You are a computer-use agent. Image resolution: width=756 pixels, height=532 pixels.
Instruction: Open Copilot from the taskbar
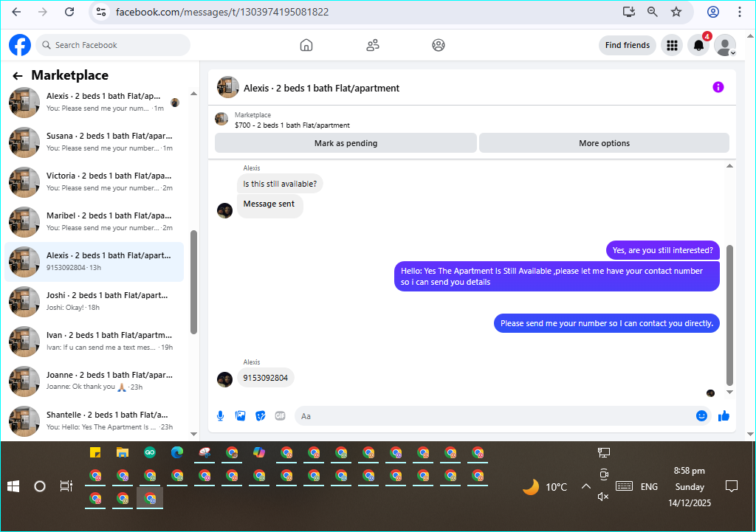click(x=259, y=452)
